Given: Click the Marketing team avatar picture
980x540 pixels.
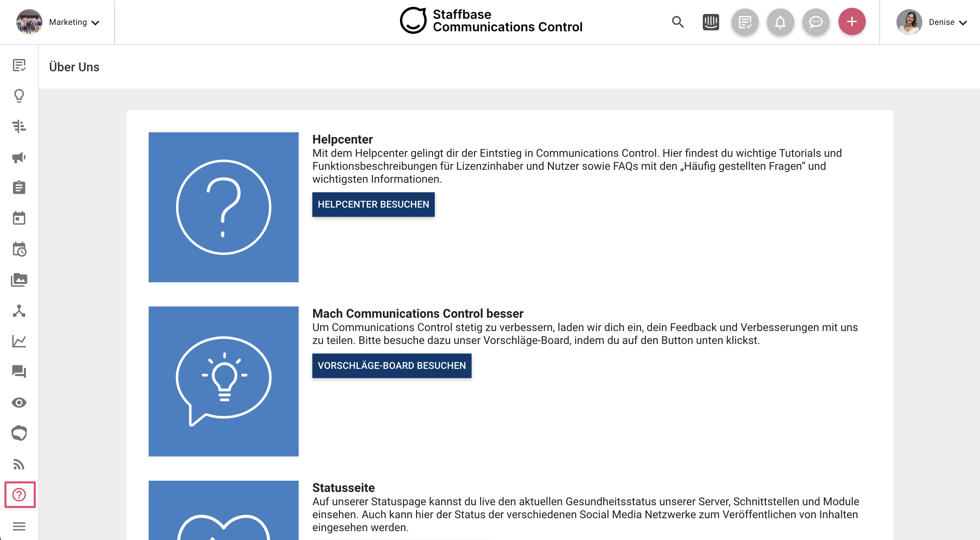Looking at the screenshot, I should tap(29, 22).
